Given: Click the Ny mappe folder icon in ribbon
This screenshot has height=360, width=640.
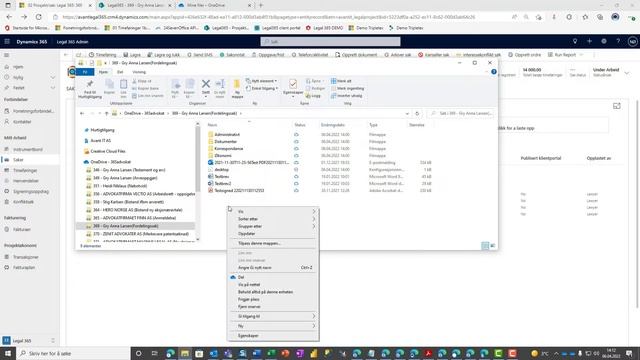Looking at the screenshot, I should pos(237,85).
